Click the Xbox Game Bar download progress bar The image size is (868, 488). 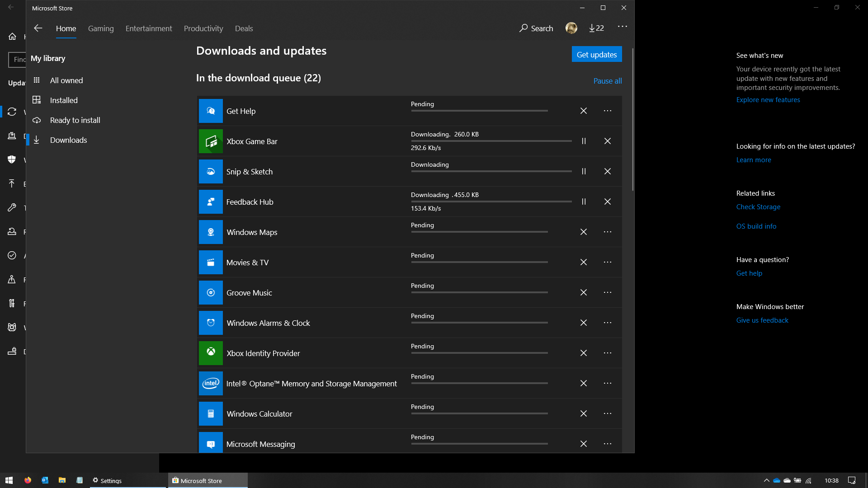pyautogui.click(x=491, y=141)
